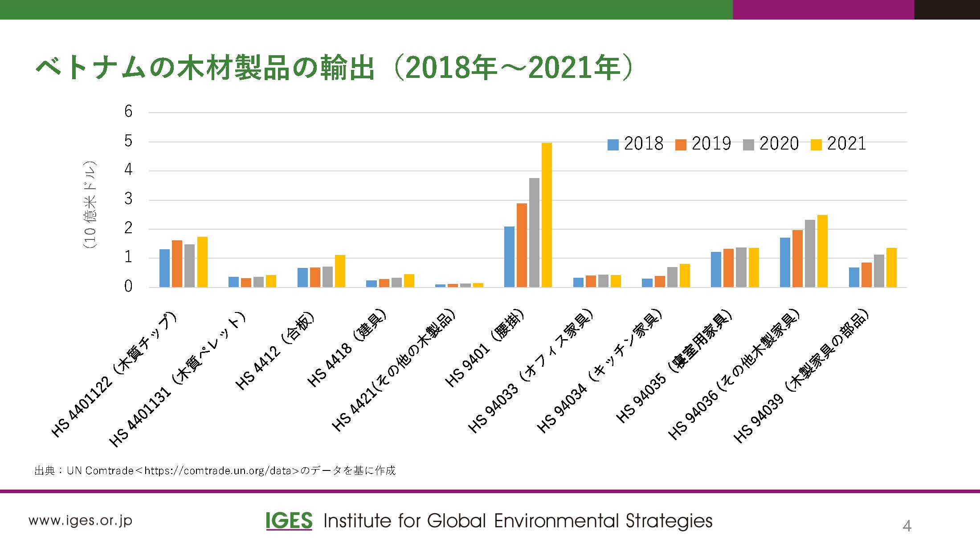The image size is (980, 551).
Task: Click the blue 2018 bar for その他木製家具
Action: 785,262
